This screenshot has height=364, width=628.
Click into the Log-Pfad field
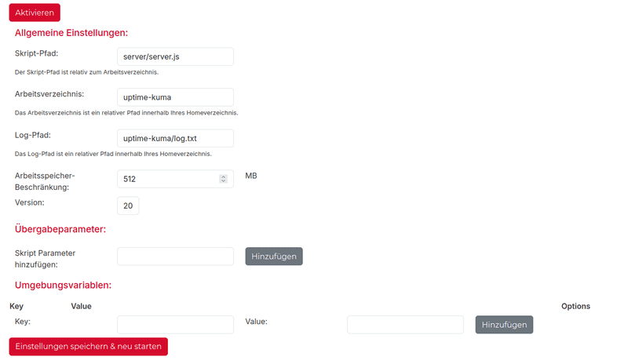pos(175,138)
